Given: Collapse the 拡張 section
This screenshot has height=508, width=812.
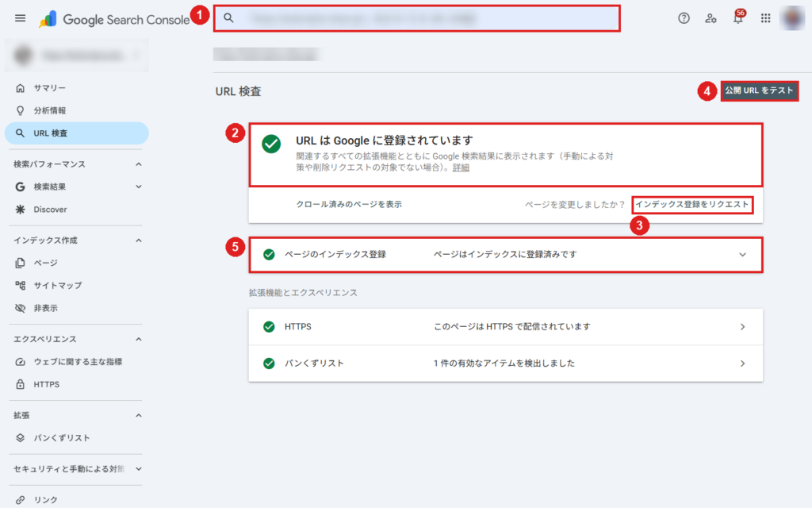Looking at the screenshot, I should (x=138, y=415).
